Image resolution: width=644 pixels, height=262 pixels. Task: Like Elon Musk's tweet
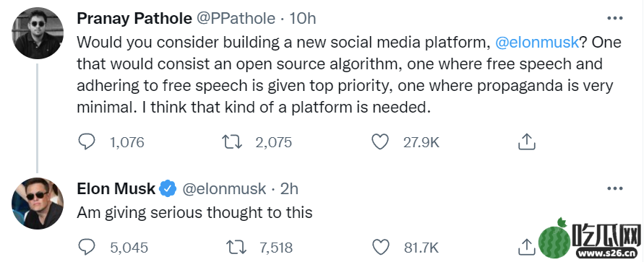point(380,248)
